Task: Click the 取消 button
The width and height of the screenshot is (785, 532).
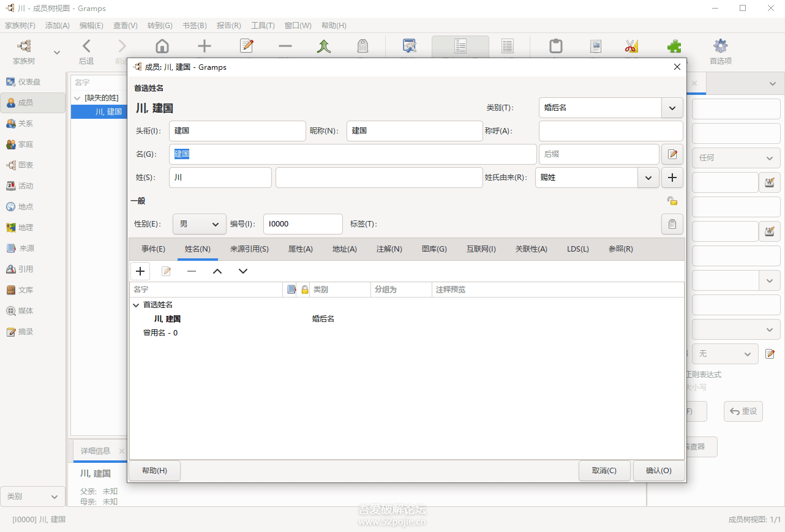Action: [x=604, y=471]
